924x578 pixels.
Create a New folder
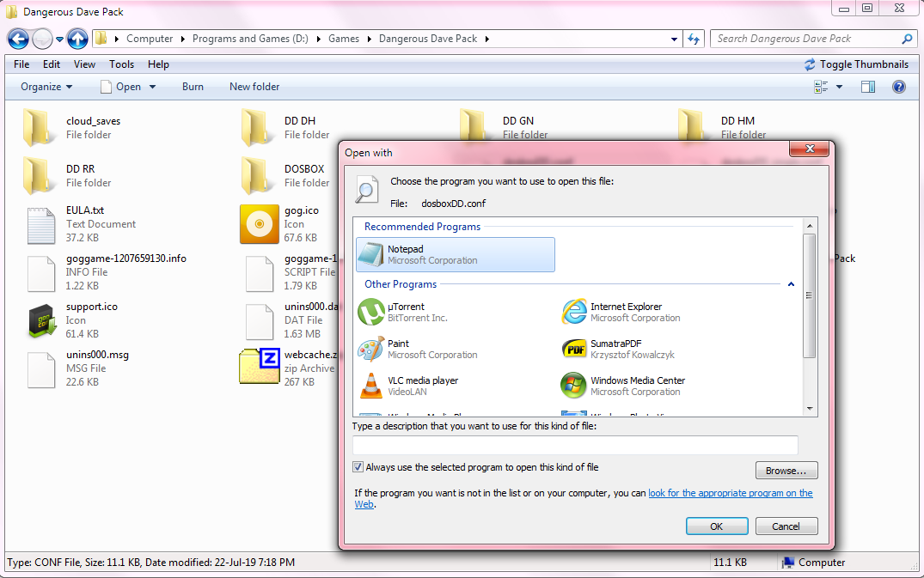coord(254,87)
